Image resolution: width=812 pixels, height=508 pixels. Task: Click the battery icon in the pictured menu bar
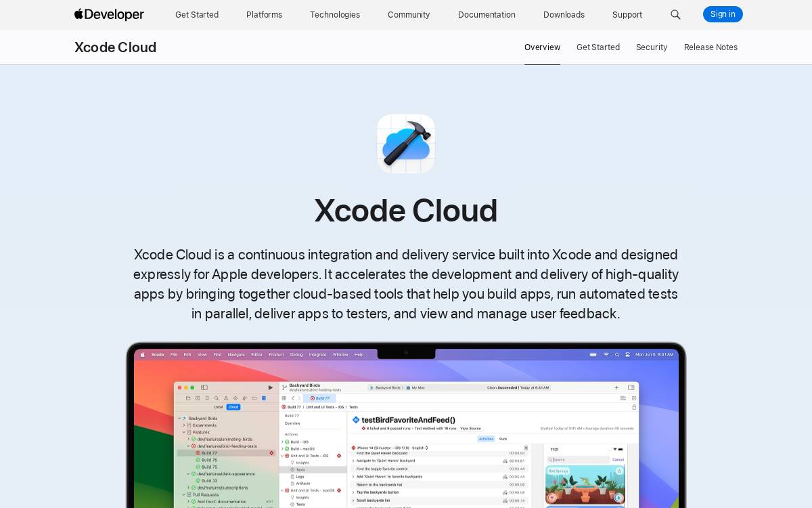[593, 354]
